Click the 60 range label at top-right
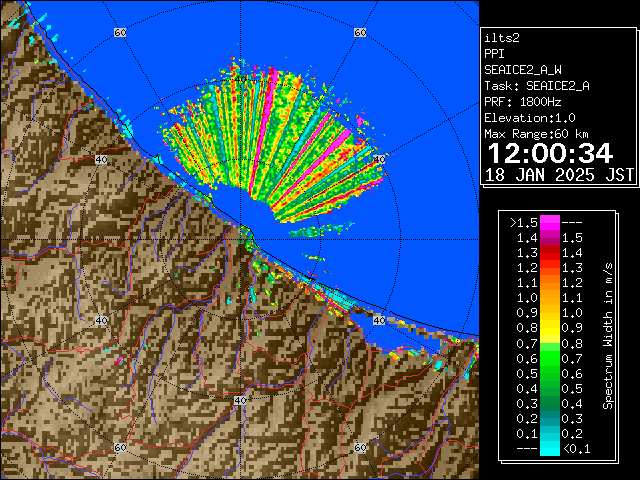Viewport: 640px width, 480px height. [360, 32]
